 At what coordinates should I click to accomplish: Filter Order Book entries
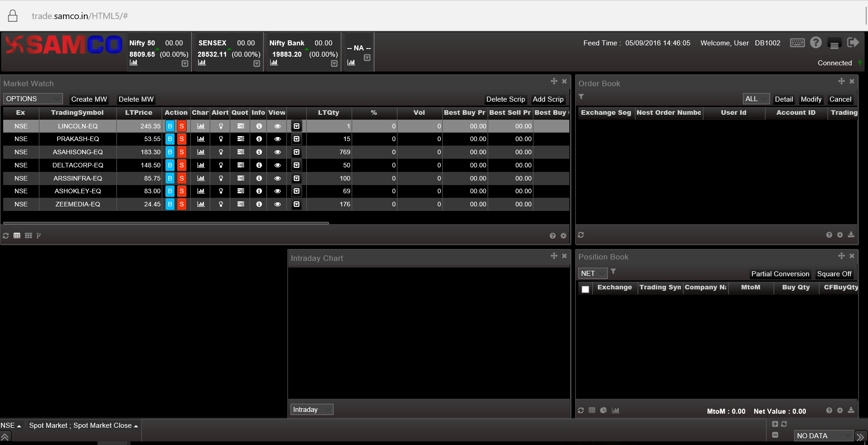pyautogui.click(x=581, y=97)
